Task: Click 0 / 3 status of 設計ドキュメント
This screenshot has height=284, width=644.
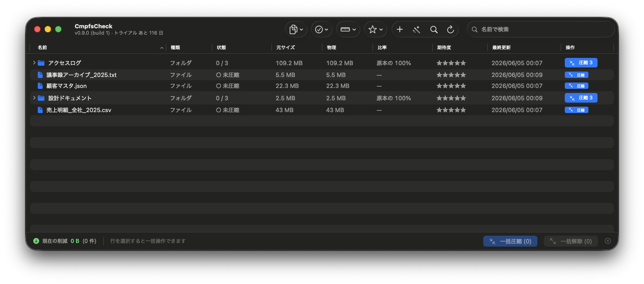Action: [x=222, y=98]
